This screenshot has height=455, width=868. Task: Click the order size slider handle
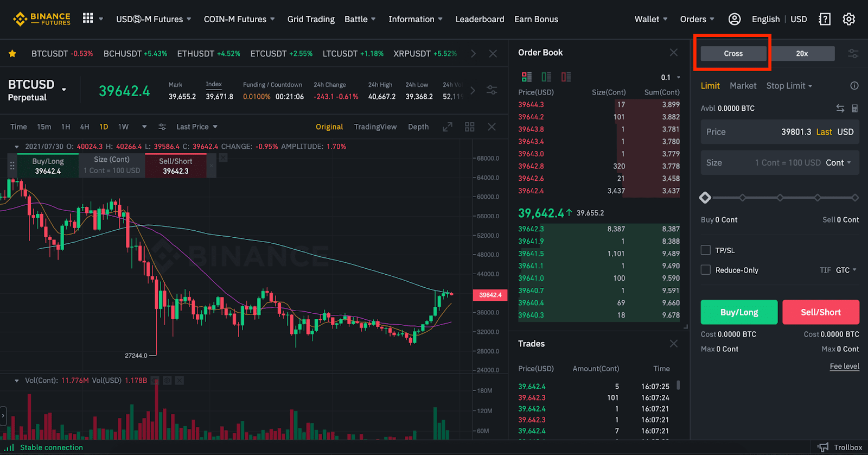pyautogui.click(x=705, y=198)
